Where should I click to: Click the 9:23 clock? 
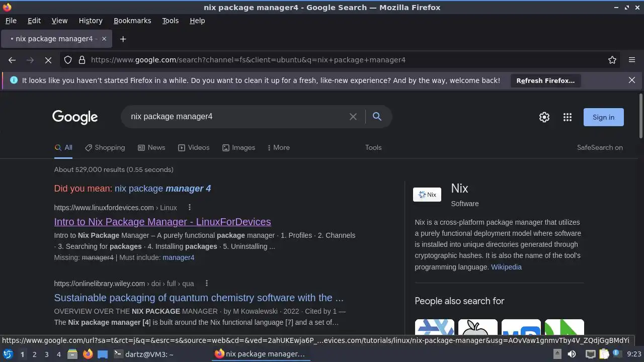634,354
